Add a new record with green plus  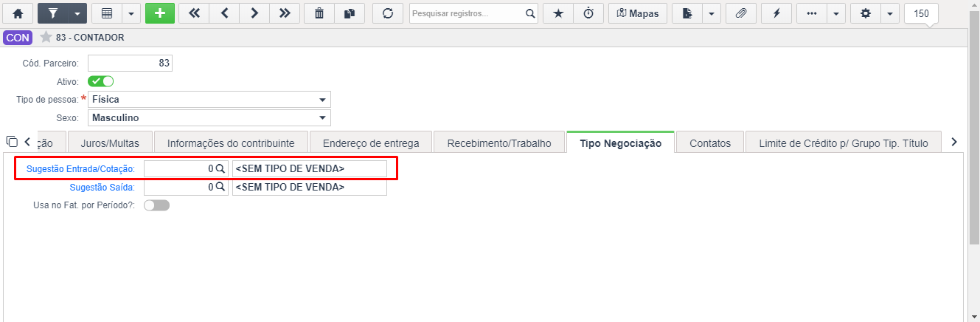(x=160, y=13)
